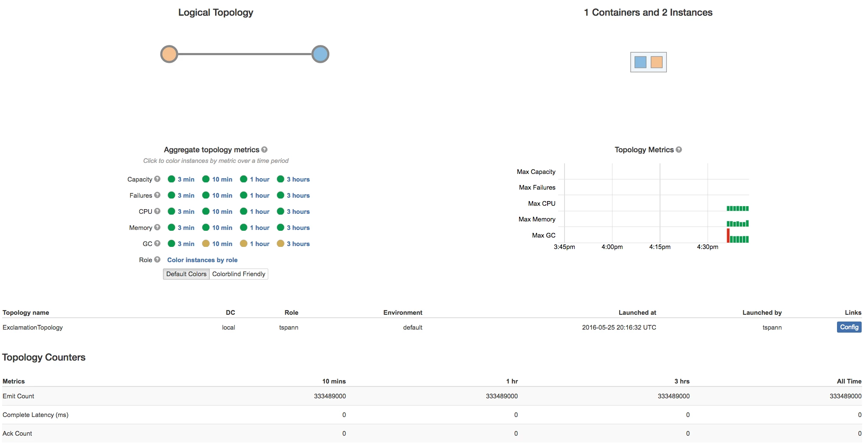Color instances by Memory over 1 hour
868x445 pixels.
tap(255, 228)
